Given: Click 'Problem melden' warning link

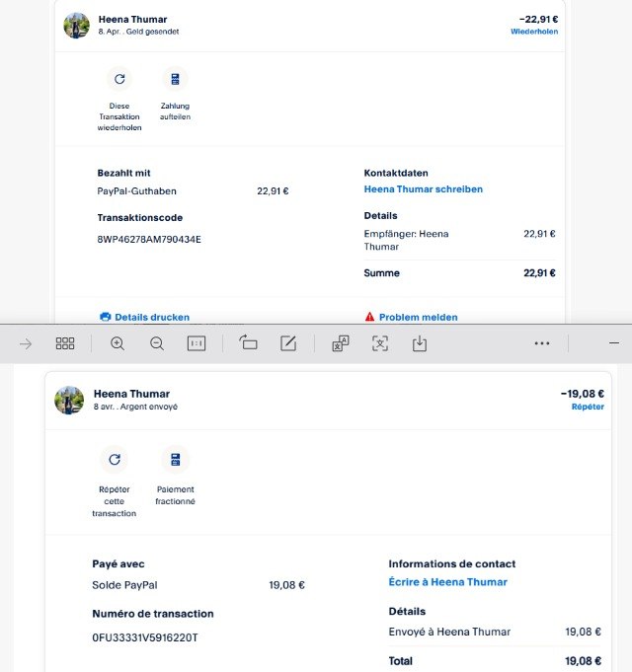Looking at the screenshot, I should (418, 317).
